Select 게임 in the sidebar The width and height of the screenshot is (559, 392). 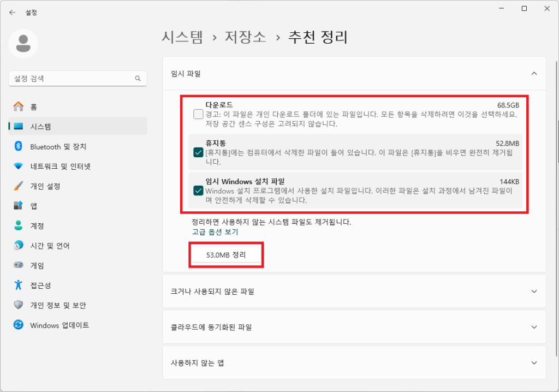pyautogui.click(x=78, y=265)
